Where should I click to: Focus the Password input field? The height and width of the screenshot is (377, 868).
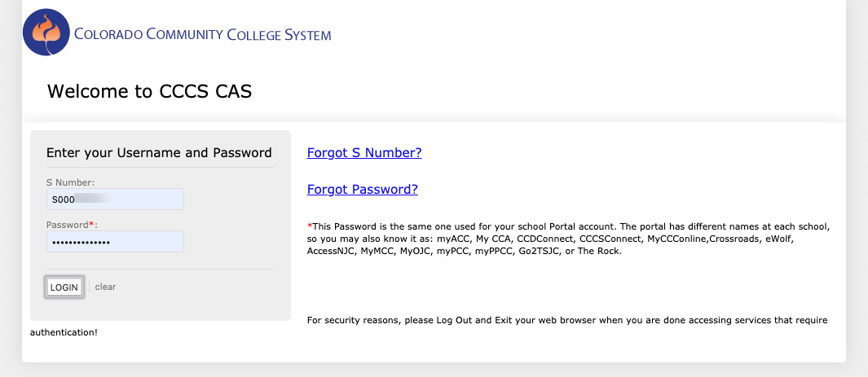click(115, 242)
